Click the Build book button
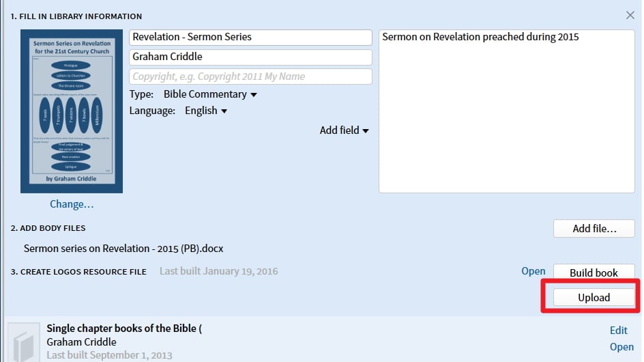The image size is (644, 362). pyautogui.click(x=594, y=272)
